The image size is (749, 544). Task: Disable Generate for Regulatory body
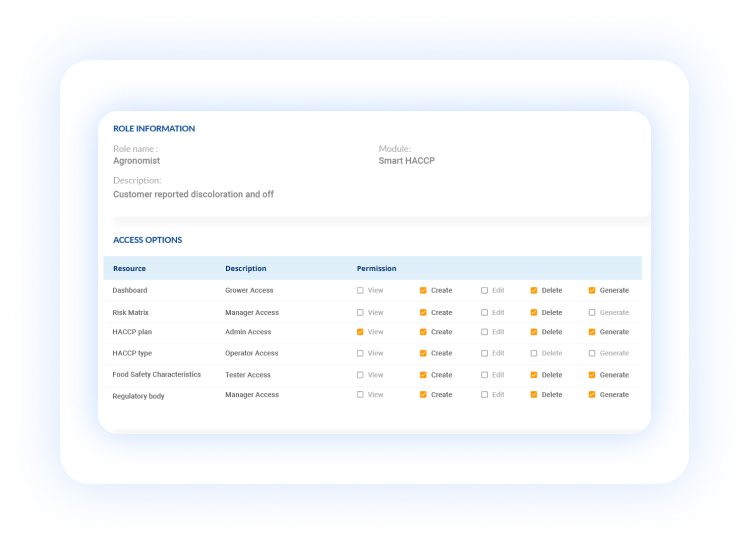[x=592, y=395]
